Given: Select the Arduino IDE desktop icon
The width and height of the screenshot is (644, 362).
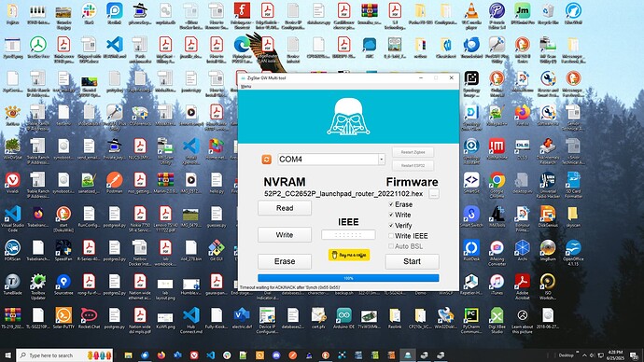Looking at the screenshot, I should click(x=343, y=319).
